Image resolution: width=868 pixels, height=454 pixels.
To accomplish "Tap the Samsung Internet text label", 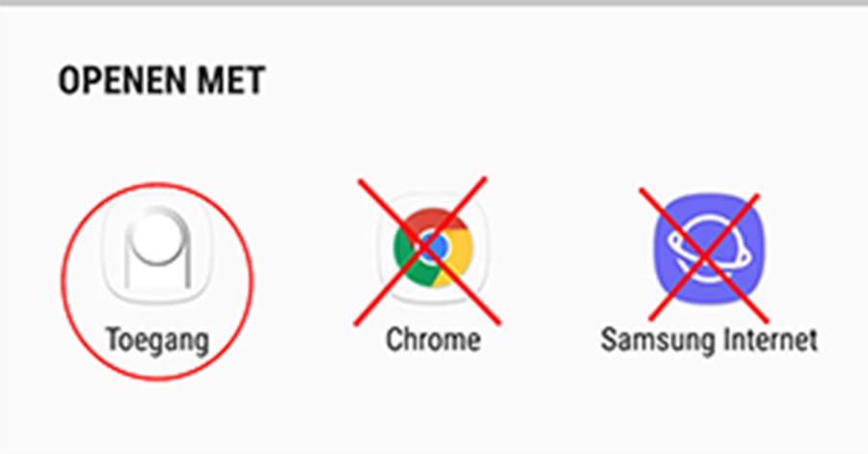I will pyautogui.click(x=709, y=340).
